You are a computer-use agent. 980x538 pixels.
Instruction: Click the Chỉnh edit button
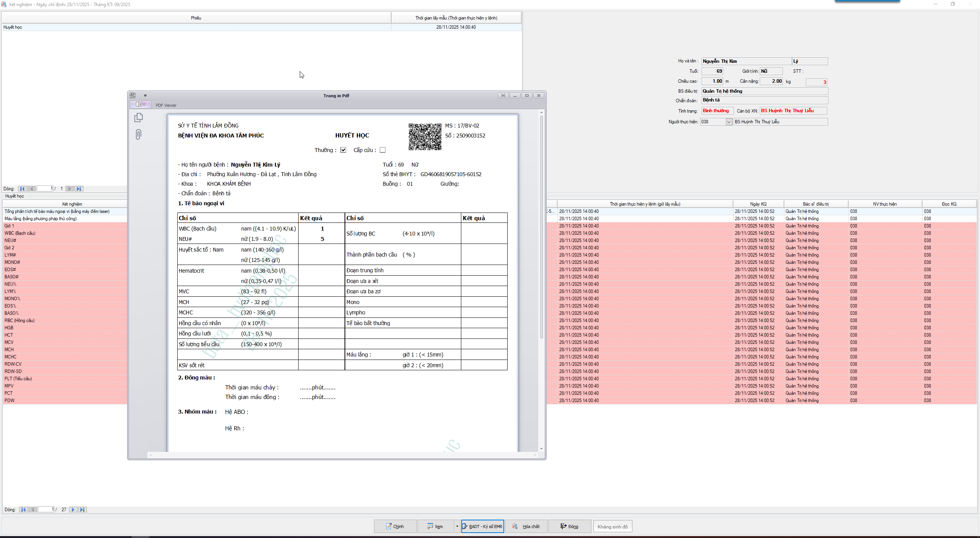[395, 527]
